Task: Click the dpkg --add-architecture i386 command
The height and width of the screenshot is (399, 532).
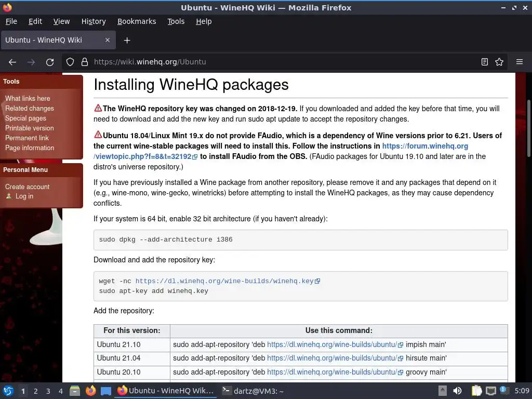Action: pos(166,240)
